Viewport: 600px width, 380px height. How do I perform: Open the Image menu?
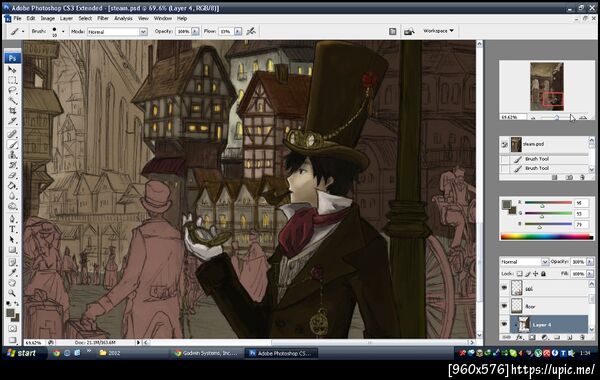coord(47,18)
